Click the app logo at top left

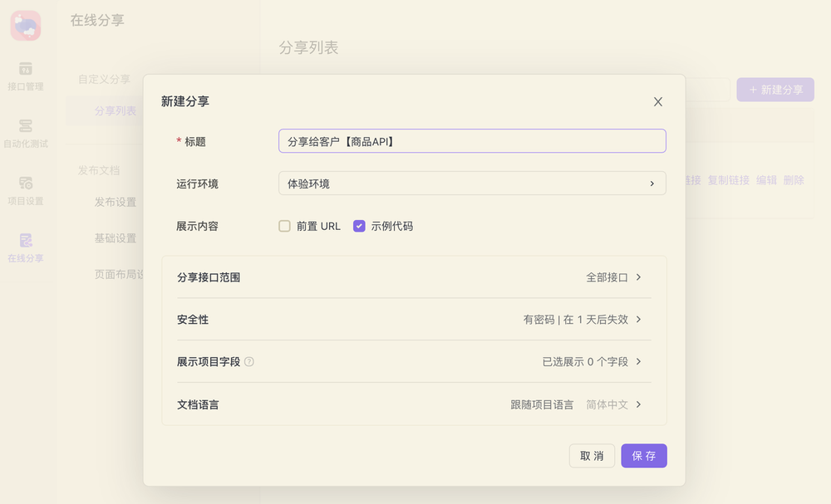[25, 25]
